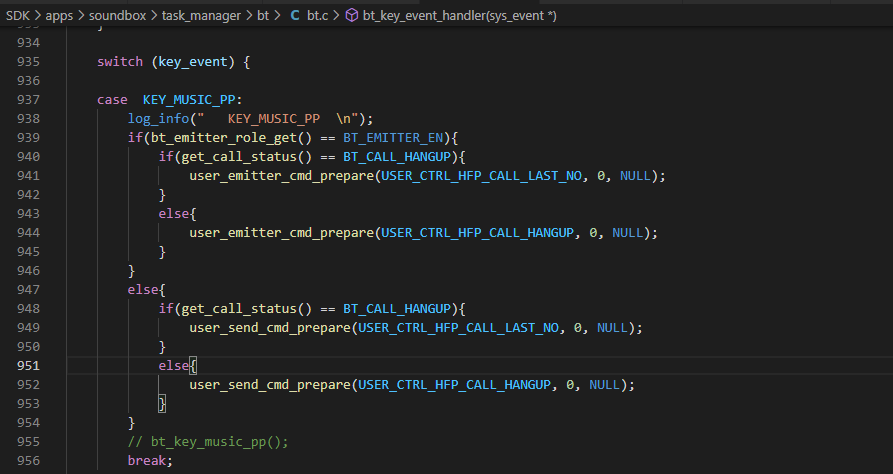Click the highlighted closing brace on line 953
The height and width of the screenshot is (474, 893).
[x=162, y=404]
